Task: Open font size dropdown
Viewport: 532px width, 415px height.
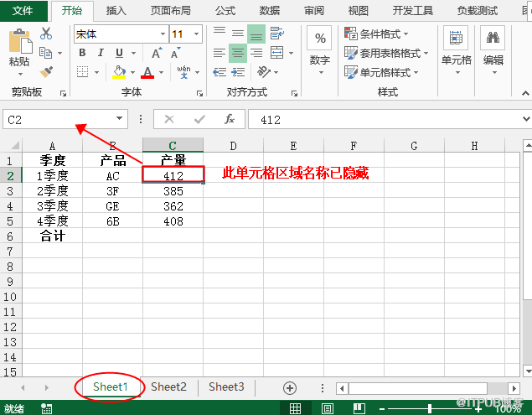Action: tap(196, 34)
